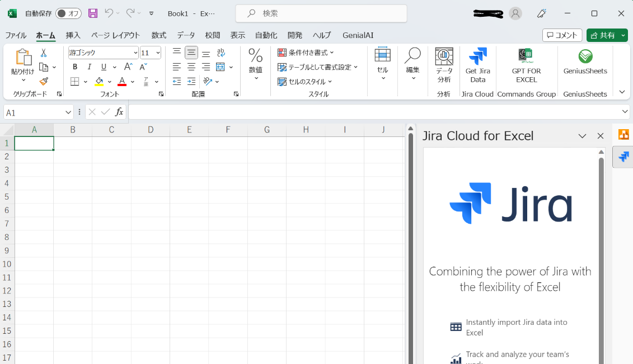Switch to the データ Data tab
This screenshot has height=364, width=633.
tap(186, 35)
